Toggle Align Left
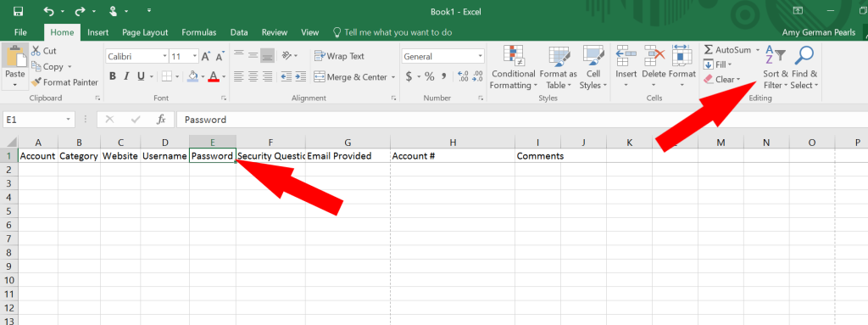The image size is (868, 325). point(238,76)
